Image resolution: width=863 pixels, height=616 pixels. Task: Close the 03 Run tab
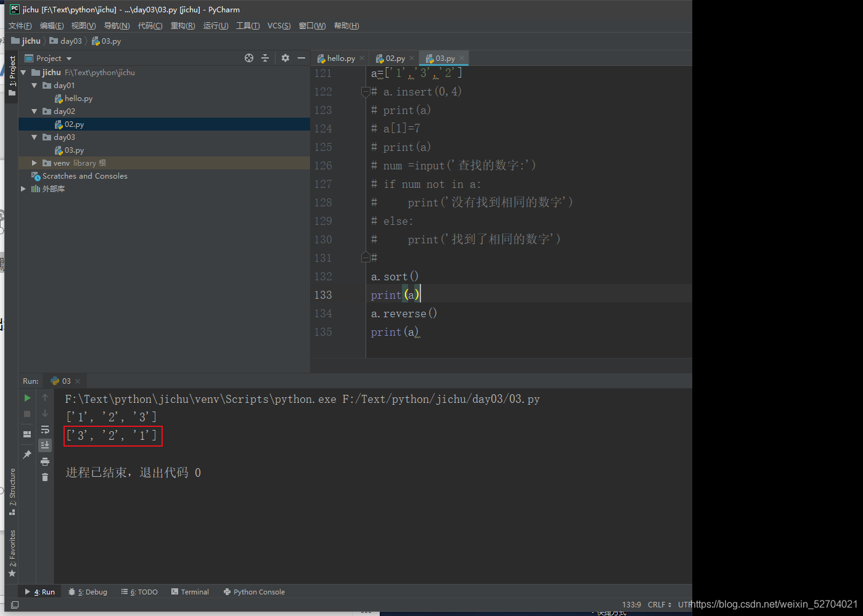[78, 381]
